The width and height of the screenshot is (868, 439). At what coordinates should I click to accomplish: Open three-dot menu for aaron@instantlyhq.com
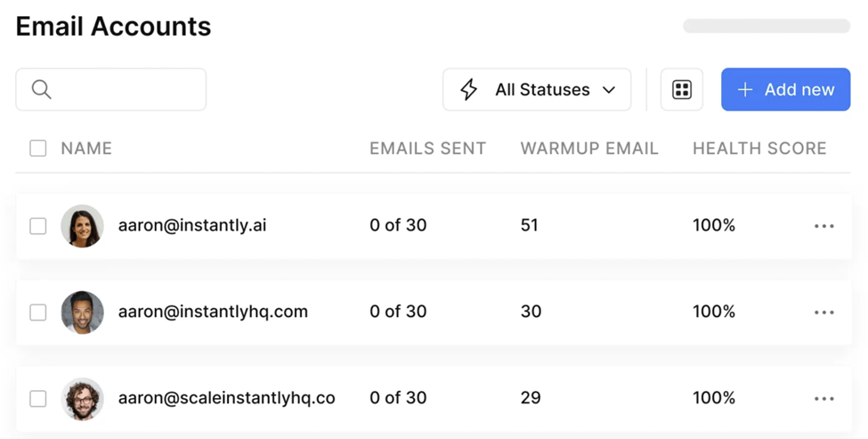[x=824, y=313]
